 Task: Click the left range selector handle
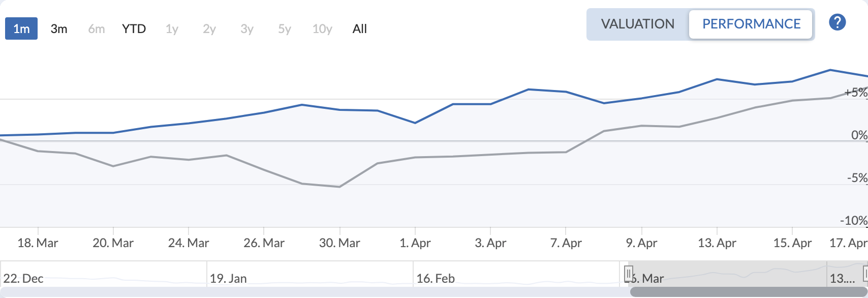pos(629,275)
